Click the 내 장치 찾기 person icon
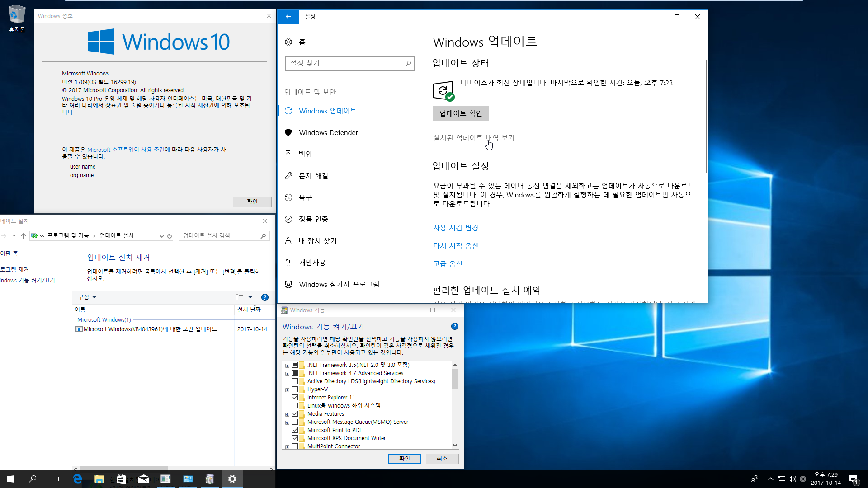868x488 pixels. [288, 241]
